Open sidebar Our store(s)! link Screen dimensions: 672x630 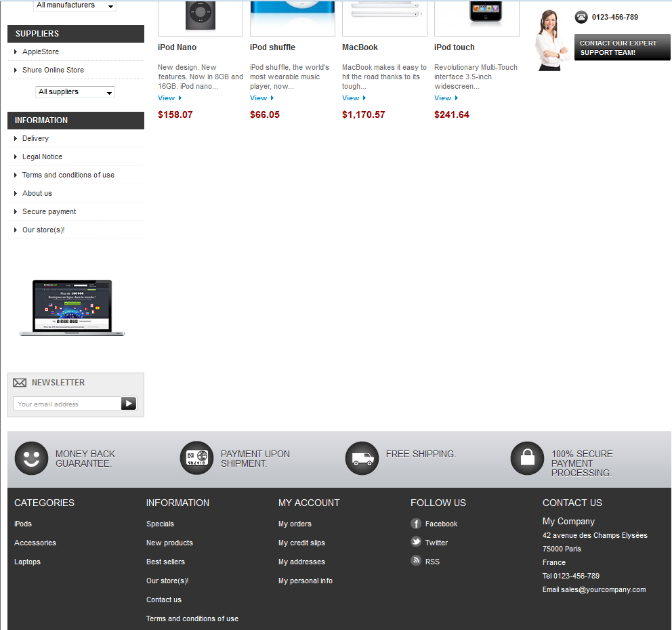44,230
